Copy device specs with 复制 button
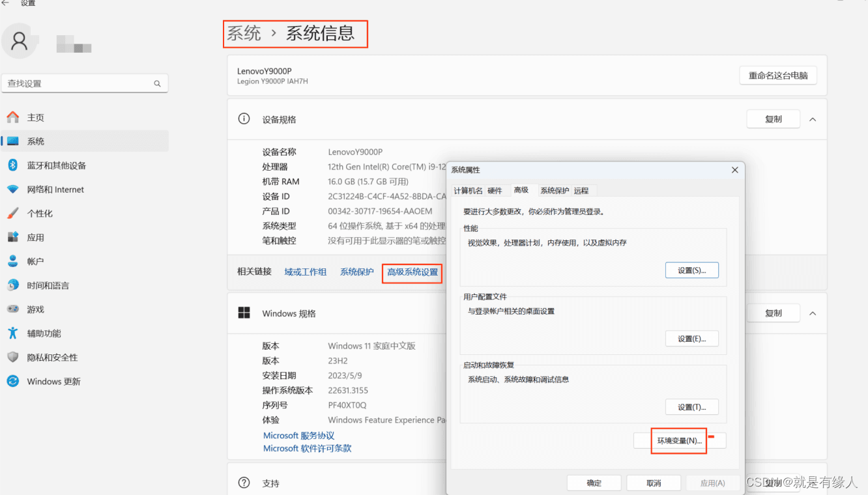 coord(774,119)
